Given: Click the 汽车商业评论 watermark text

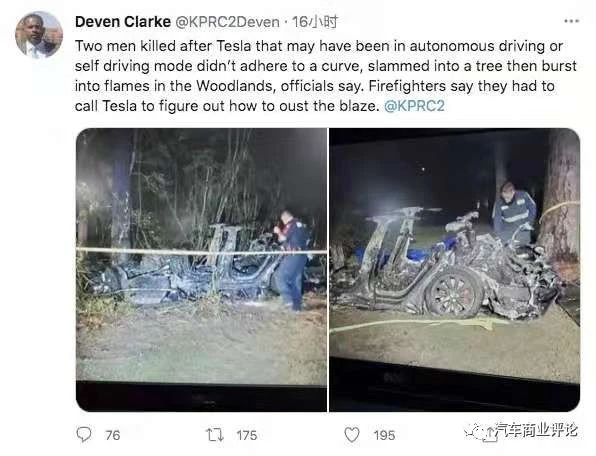Looking at the screenshot, I should coord(536,431).
